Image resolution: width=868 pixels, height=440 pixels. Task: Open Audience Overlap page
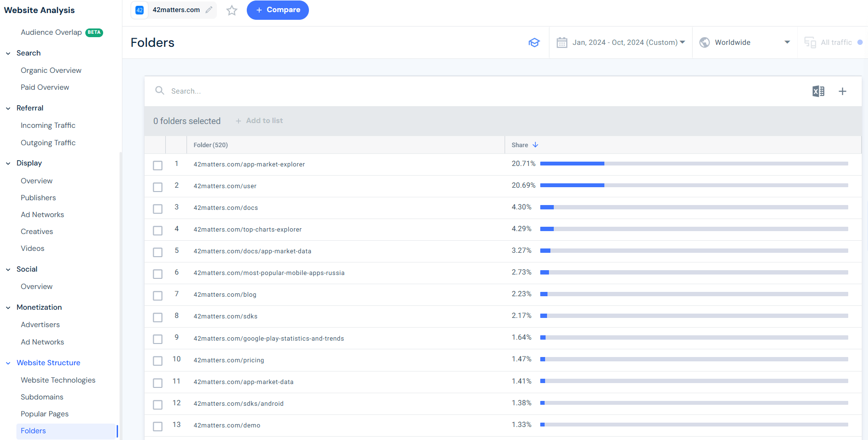51,32
